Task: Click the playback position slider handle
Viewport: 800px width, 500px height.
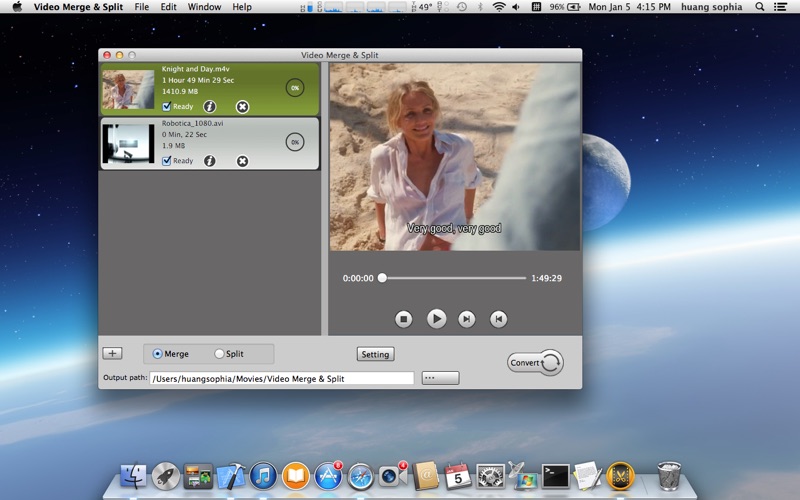Action: [x=382, y=278]
